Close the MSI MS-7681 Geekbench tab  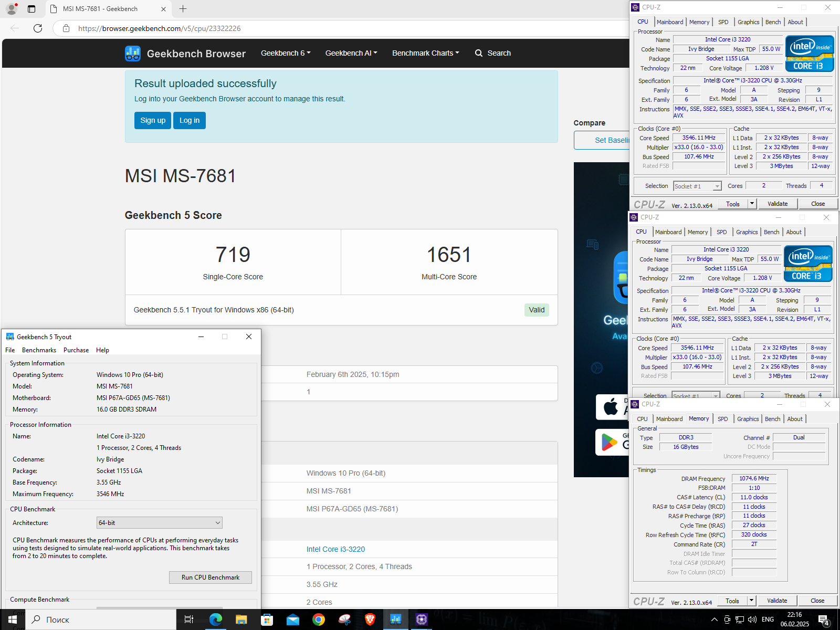pos(163,9)
